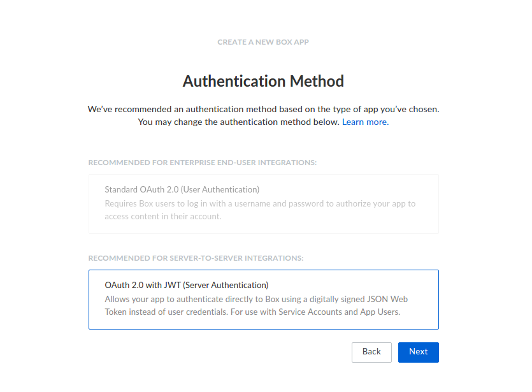This screenshot has height=392, width=532.
Task: Click the 'We've recommended an authentication method' sentence
Action: (x=263, y=109)
